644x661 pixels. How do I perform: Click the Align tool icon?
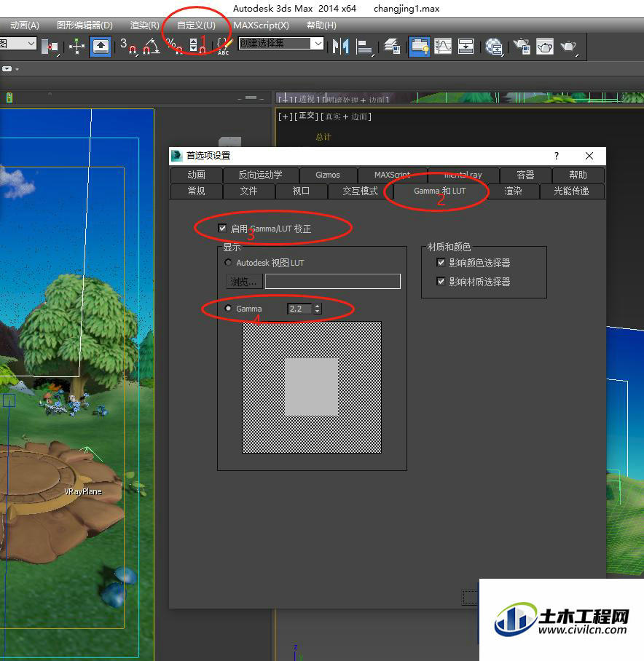[x=364, y=47]
